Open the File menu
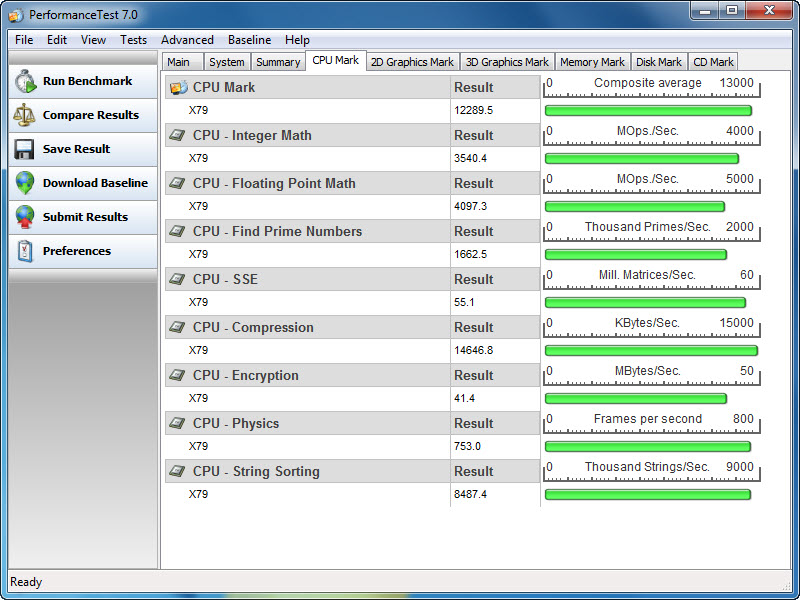 click(24, 40)
